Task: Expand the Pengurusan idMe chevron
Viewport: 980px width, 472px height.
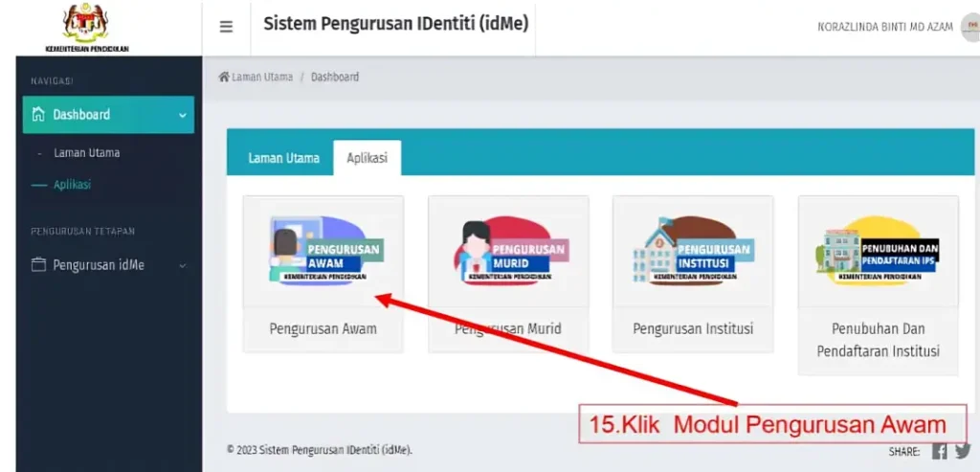Action: coord(183,266)
